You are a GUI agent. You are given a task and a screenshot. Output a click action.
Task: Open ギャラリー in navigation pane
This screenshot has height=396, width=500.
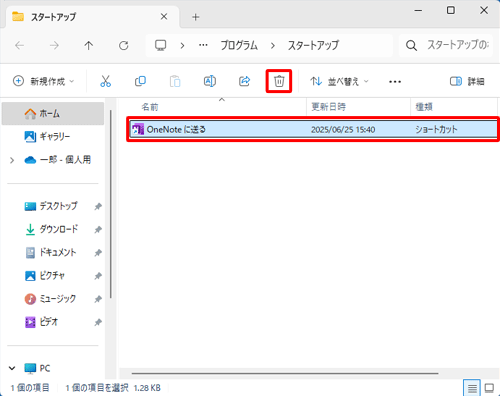click(x=53, y=137)
